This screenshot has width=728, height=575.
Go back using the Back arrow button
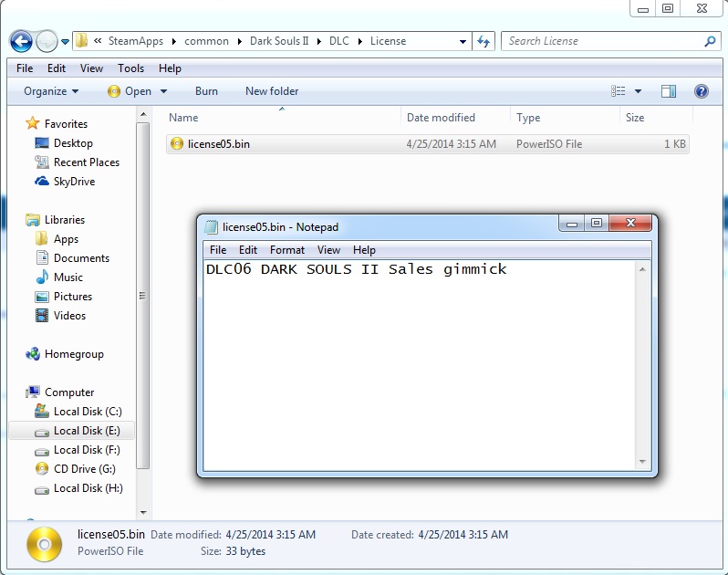pos(21,42)
